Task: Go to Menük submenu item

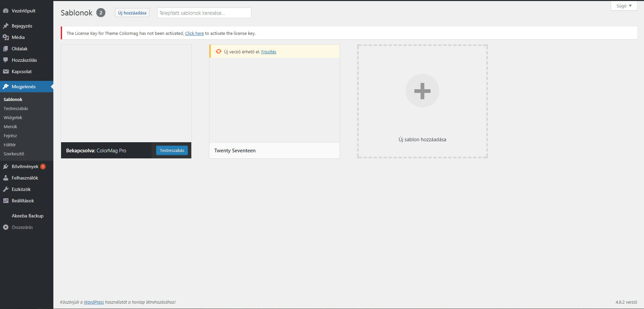Action: tap(10, 126)
